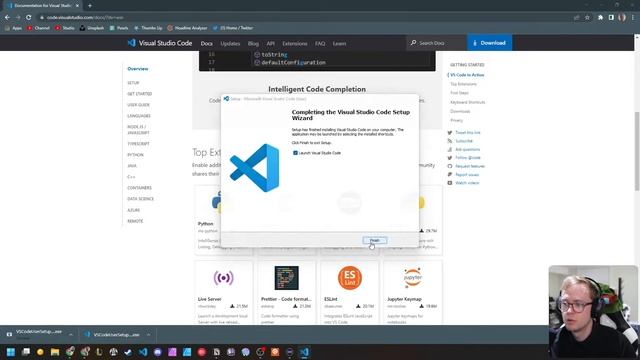Image resolution: width=640 pixels, height=360 pixels.
Task: Expand the LANGUAGES sidebar section
Action: tap(139, 116)
